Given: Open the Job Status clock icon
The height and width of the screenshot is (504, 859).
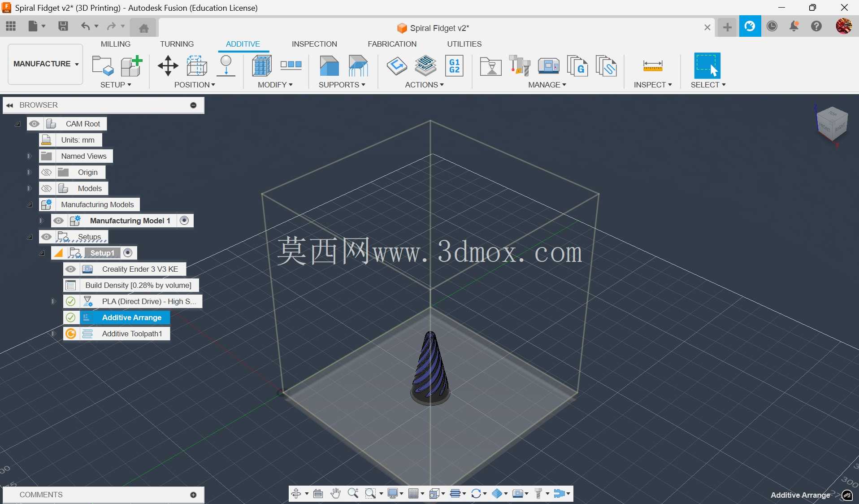Looking at the screenshot, I should [772, 26].
